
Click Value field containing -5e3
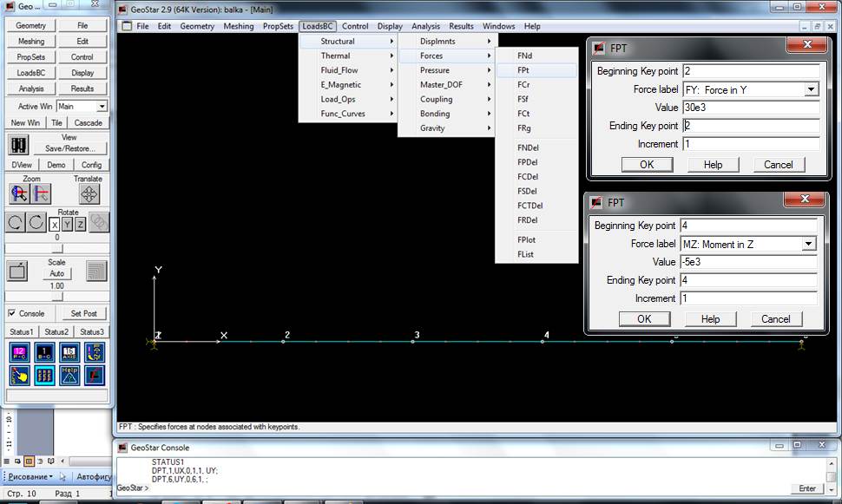click(748, 262)
